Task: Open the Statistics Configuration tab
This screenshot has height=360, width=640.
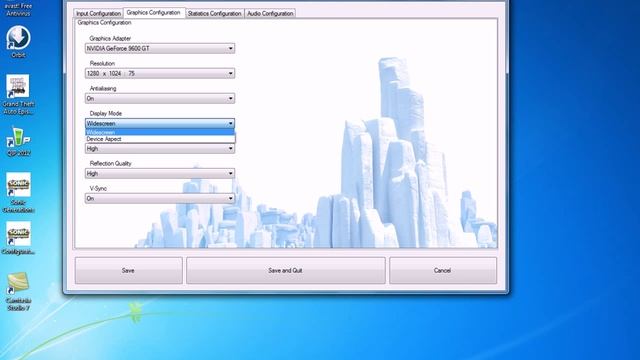Action: (x=215, y=13)
